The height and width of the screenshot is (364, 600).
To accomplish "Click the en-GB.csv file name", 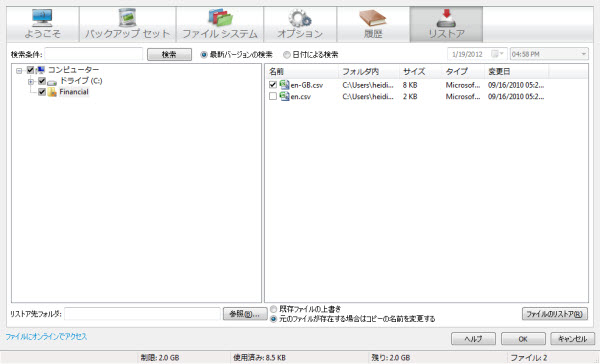I will pos(307,85).
